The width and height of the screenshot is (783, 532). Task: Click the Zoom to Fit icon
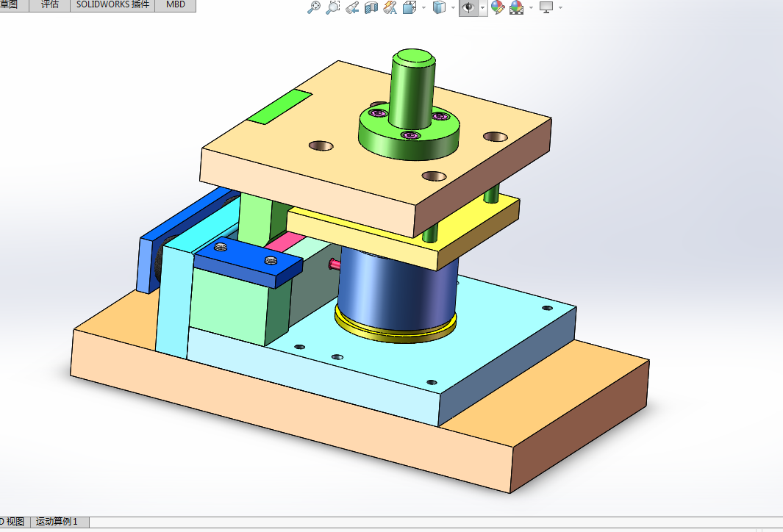click(x=314, y=7)
